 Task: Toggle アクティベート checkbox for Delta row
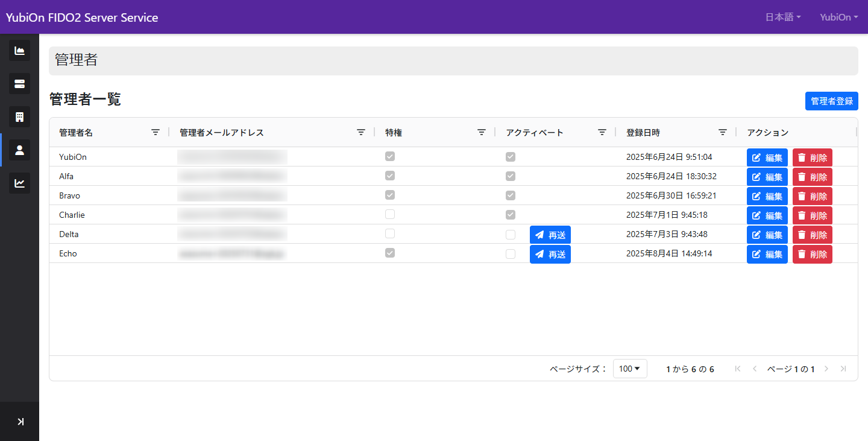[x=511, y=235]
